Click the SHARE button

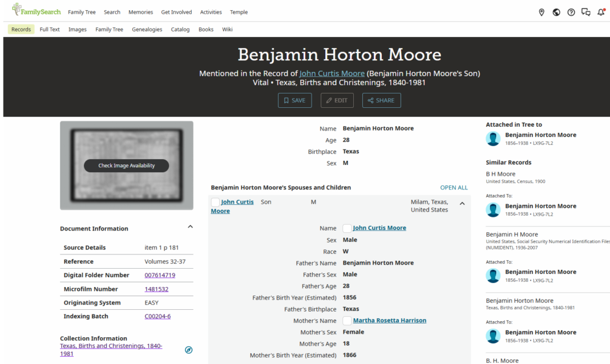(x=381, y=100)
